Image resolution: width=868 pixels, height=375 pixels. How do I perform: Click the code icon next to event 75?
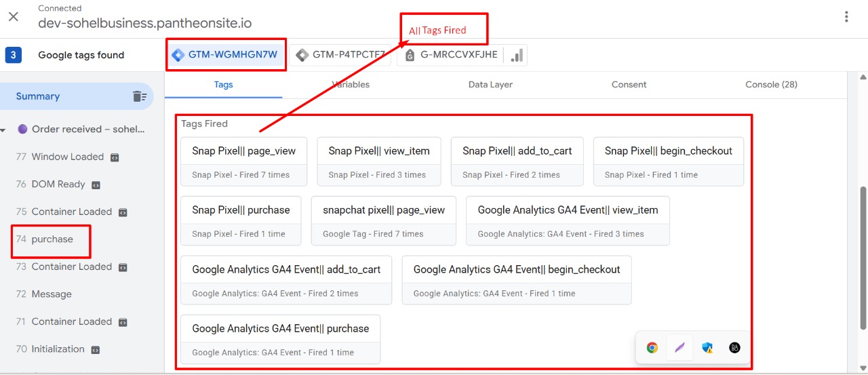click(123, 212)
